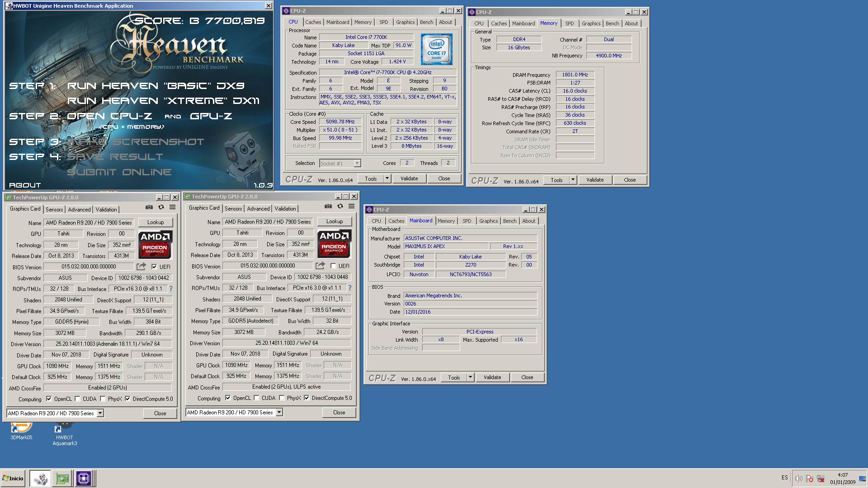Image resolution: width=868 pixels, height=488 pixels.
Task: Click the Core Speed 5098.78 MHz field
Action: tap(340, 122)
